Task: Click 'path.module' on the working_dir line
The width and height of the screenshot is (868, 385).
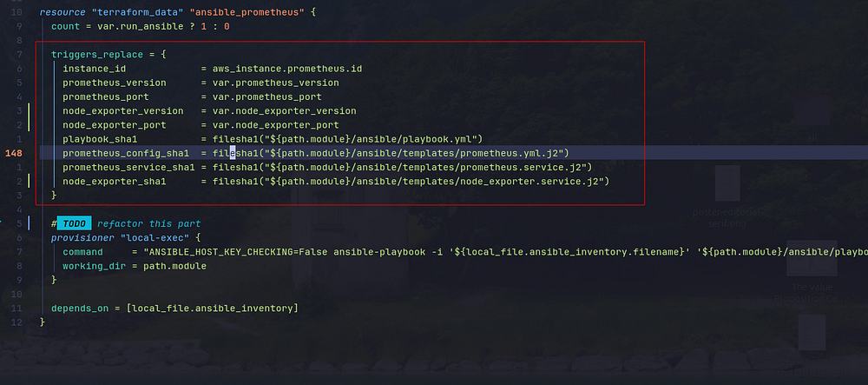Action: coord(175,266)
